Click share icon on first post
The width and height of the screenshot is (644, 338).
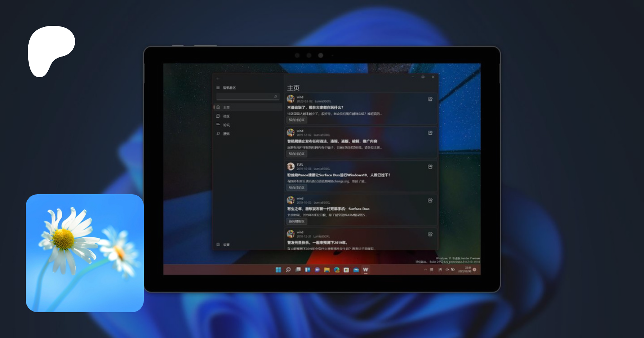tap(430, 99)
